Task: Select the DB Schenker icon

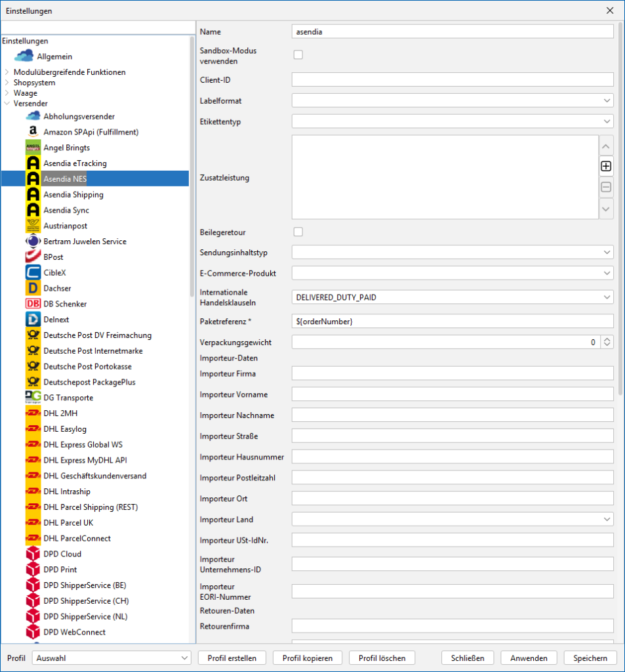Action: click(x=33, y=304)
